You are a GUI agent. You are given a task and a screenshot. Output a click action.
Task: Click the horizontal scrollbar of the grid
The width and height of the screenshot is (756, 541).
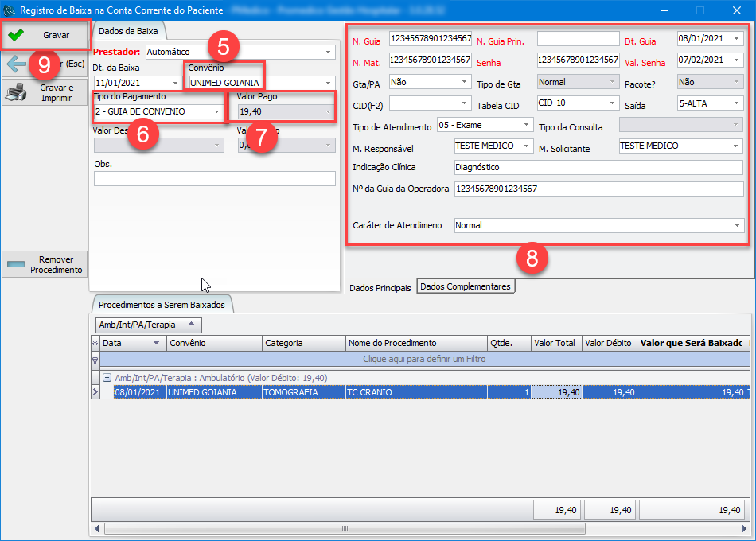pos(398,528)
